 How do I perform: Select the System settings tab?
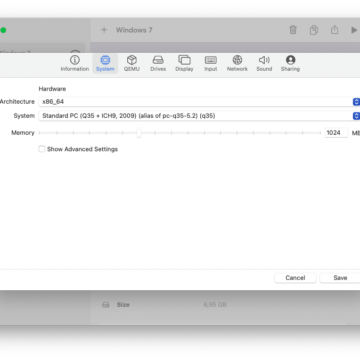105,63
